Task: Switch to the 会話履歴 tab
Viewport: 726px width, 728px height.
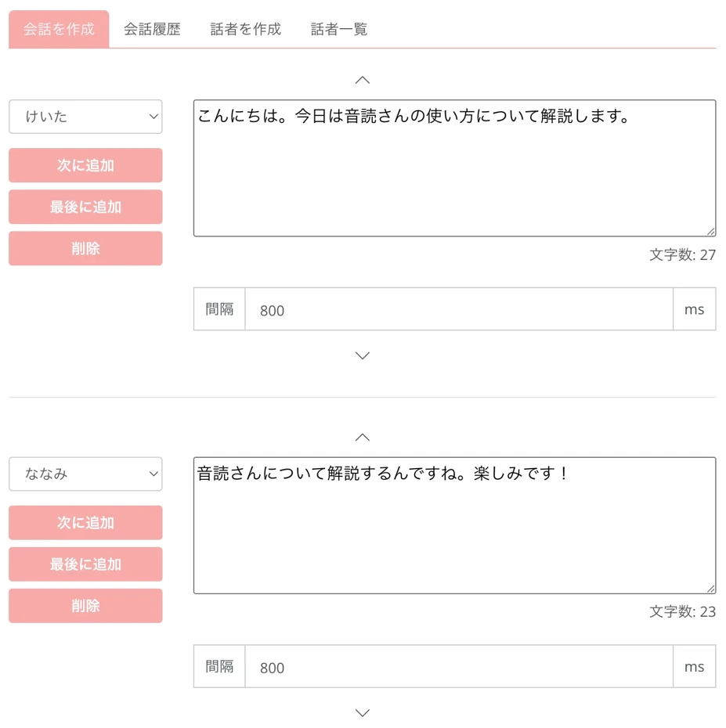Action: 150,28
